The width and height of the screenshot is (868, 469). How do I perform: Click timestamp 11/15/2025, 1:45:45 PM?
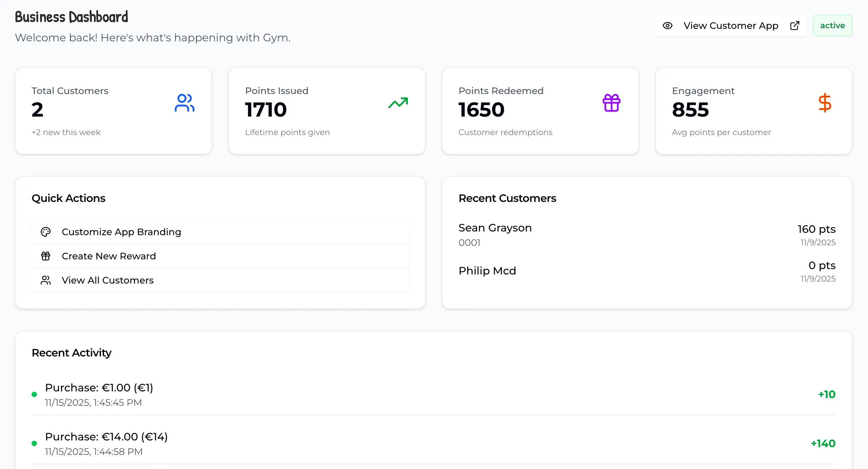(x=93, y=403)
